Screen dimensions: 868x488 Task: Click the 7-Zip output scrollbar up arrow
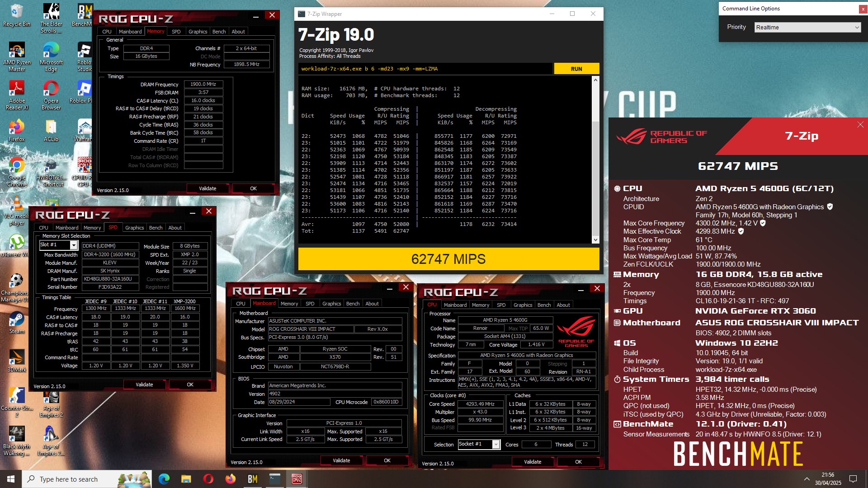(595, 80)
